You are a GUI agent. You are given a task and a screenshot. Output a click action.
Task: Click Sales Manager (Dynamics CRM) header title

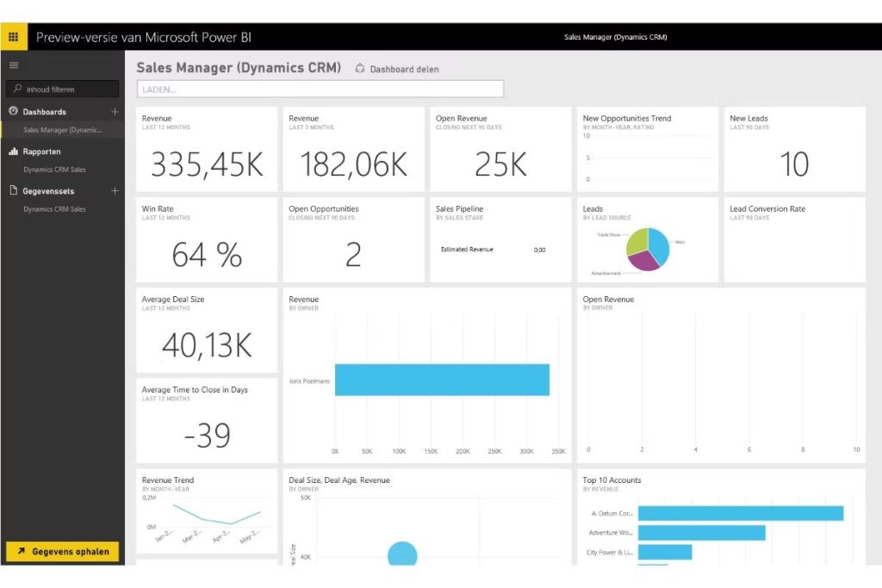(615, 37)
